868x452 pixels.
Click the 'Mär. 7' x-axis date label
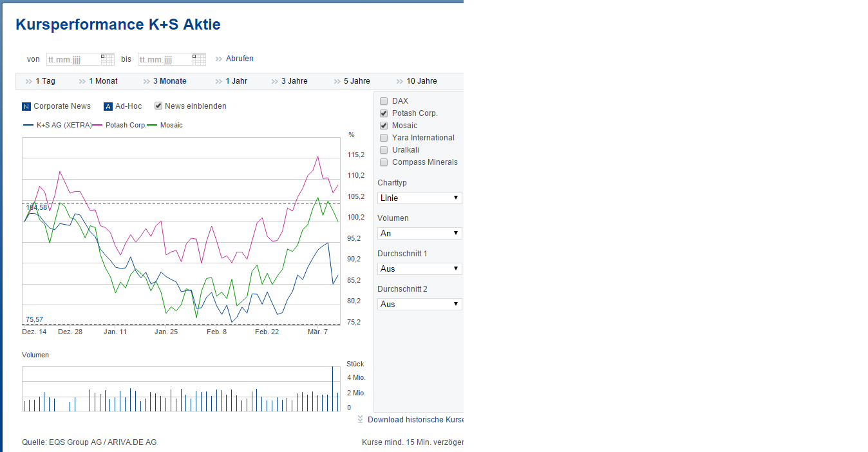tap(317, 332)
